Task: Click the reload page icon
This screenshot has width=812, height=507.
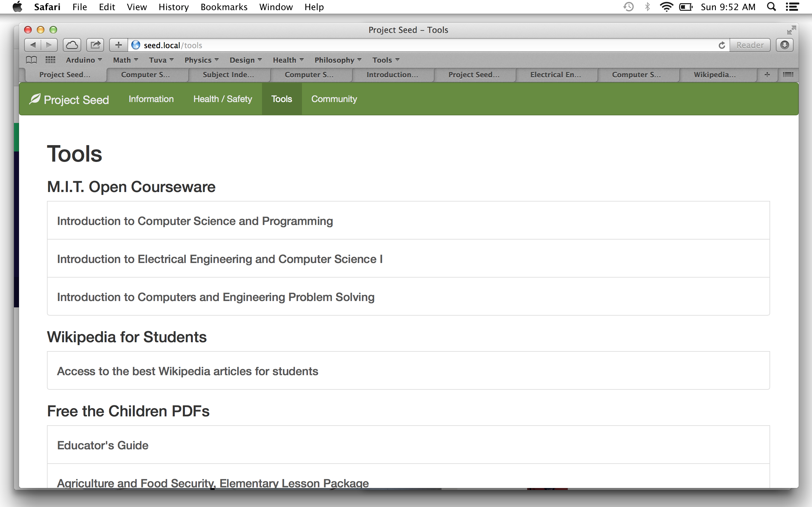Action: pyautogui.click(x=722, y=45)
